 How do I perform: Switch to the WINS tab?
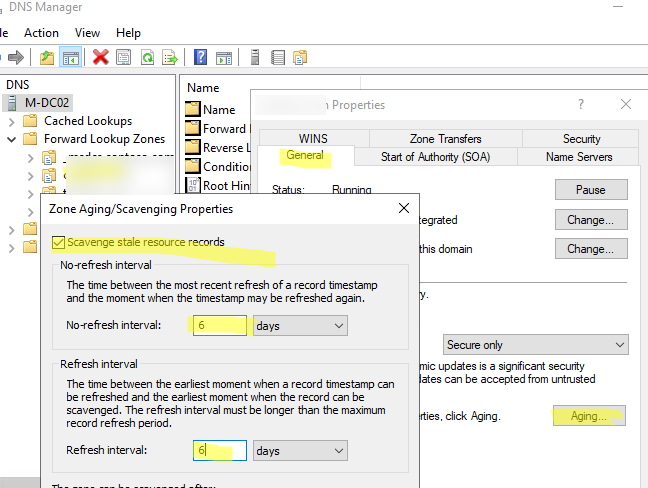coord(314,138)
